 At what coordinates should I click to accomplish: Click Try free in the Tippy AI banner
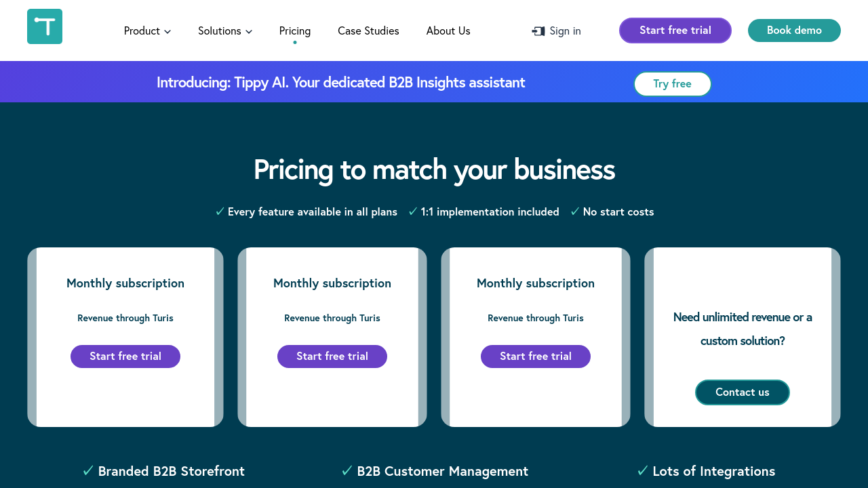tap(672, 84)
